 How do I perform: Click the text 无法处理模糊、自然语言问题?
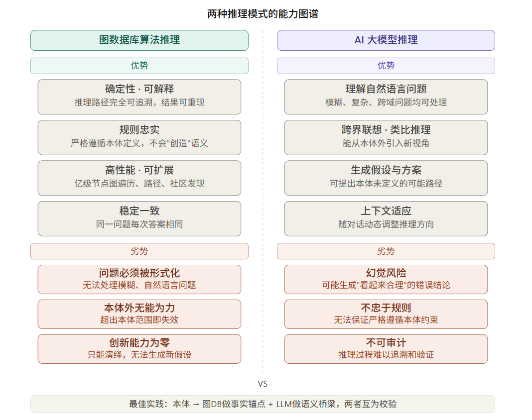pyautogui.click(x=139, y=285)
